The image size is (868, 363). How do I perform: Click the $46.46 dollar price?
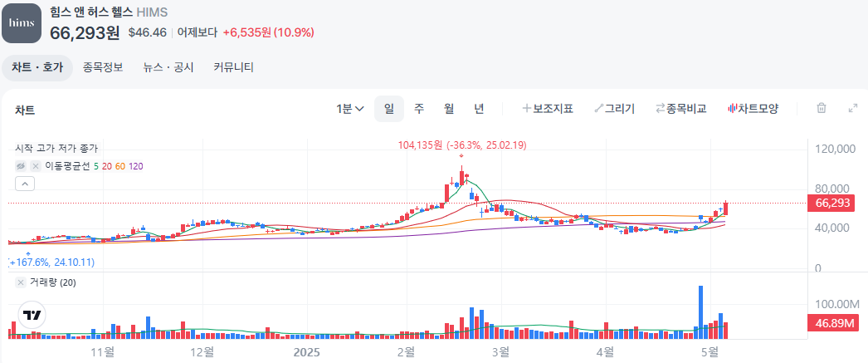click(x=147, y=32)
